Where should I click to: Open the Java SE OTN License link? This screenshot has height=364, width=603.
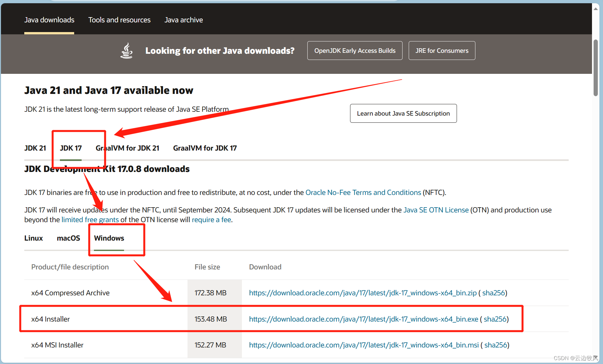point(436,210)
